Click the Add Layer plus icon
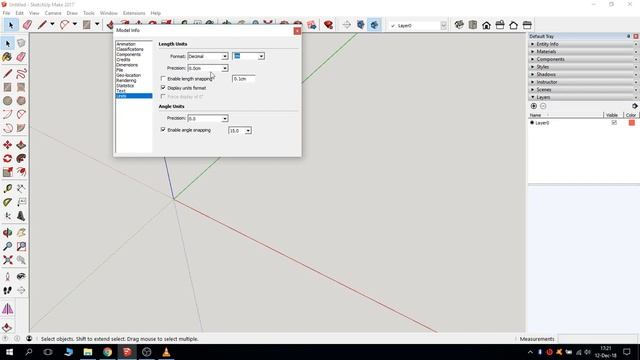Viewport: 640px width, 360px height. [x=533, y=106]
